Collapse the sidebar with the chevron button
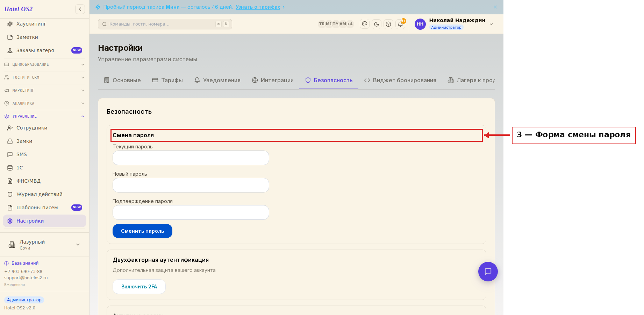Screen dimensions: 644x315 click(x=80, y=9)
